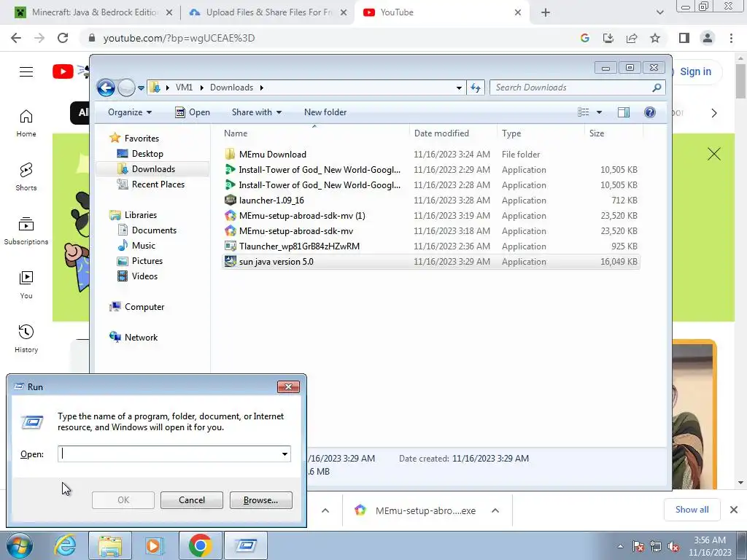
Task: Select Desktop in Favorites
Action: click(x=147, y=154)
